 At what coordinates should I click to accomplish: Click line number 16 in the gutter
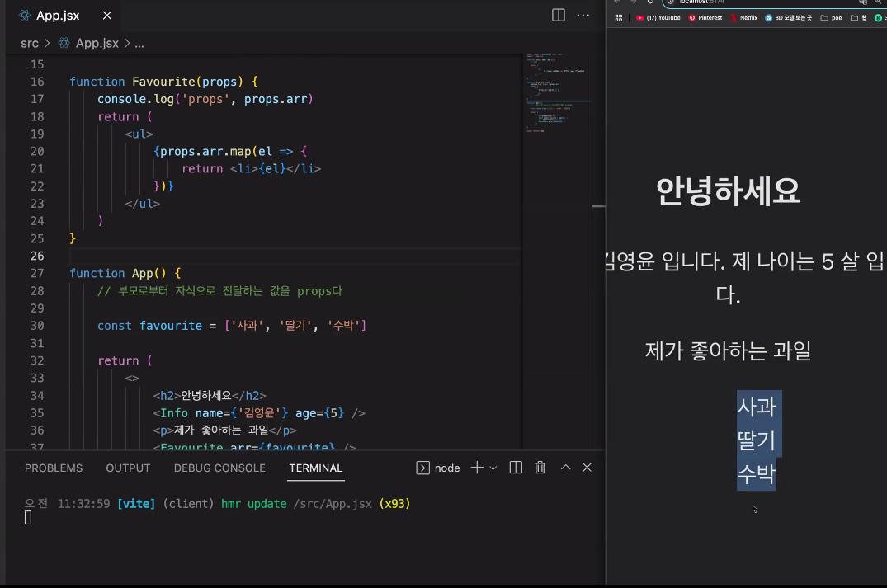coord(37,82)
